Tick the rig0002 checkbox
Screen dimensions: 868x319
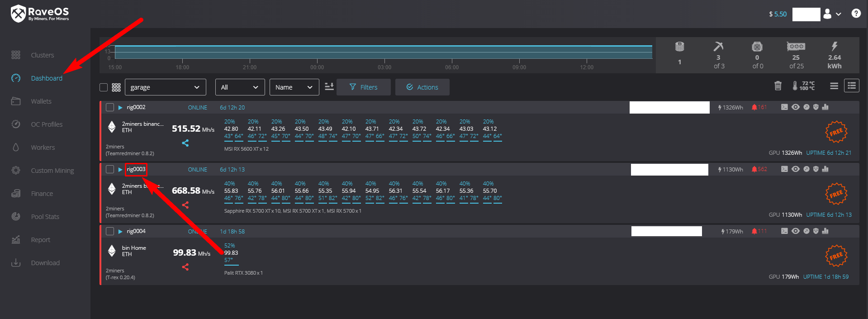[109, 107]
